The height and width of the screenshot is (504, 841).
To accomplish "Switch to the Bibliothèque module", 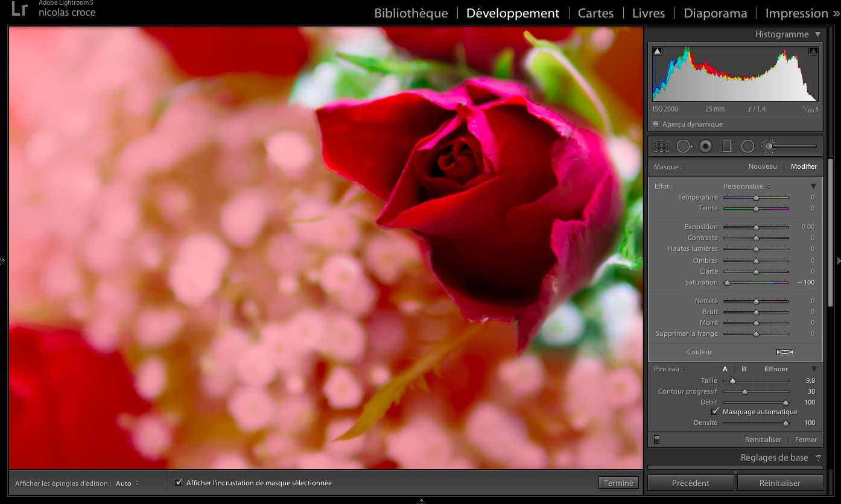I will click(x=411, y=13).
